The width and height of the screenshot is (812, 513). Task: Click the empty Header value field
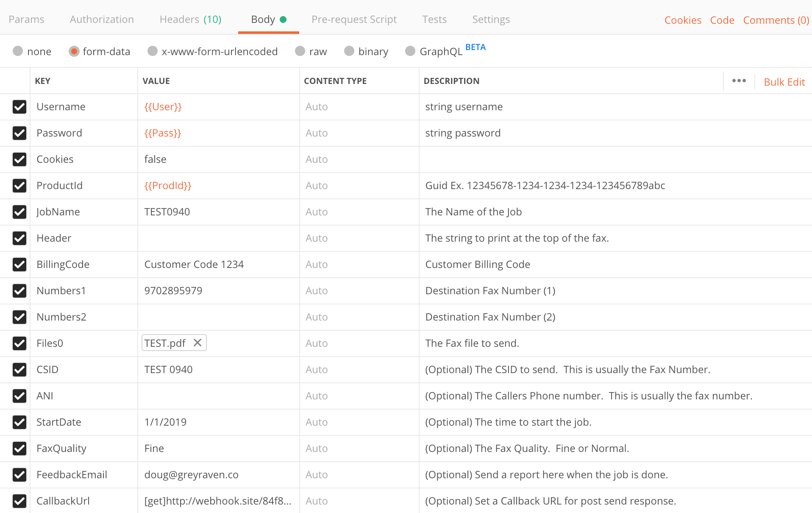click(x=218, y=238)
